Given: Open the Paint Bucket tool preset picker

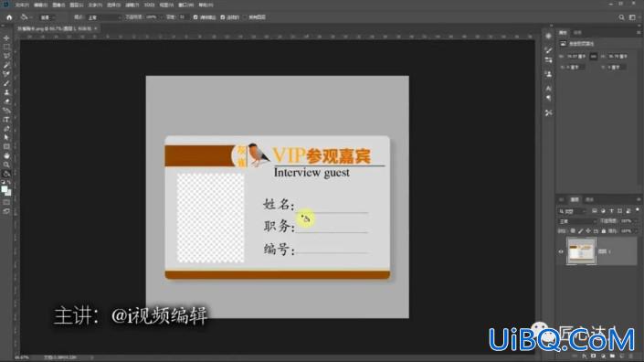Looking at the screenshot, I should coord(26,17).
